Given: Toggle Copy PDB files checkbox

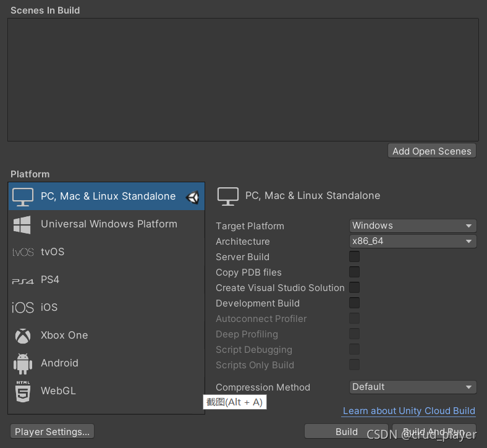Looking at the screenshot, I should 354,272.
